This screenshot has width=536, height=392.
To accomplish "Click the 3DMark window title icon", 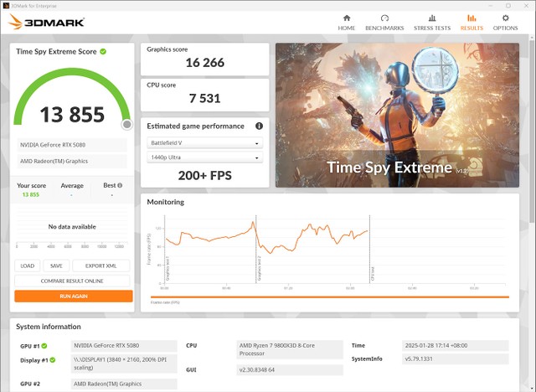I will (x=6, y=6).
